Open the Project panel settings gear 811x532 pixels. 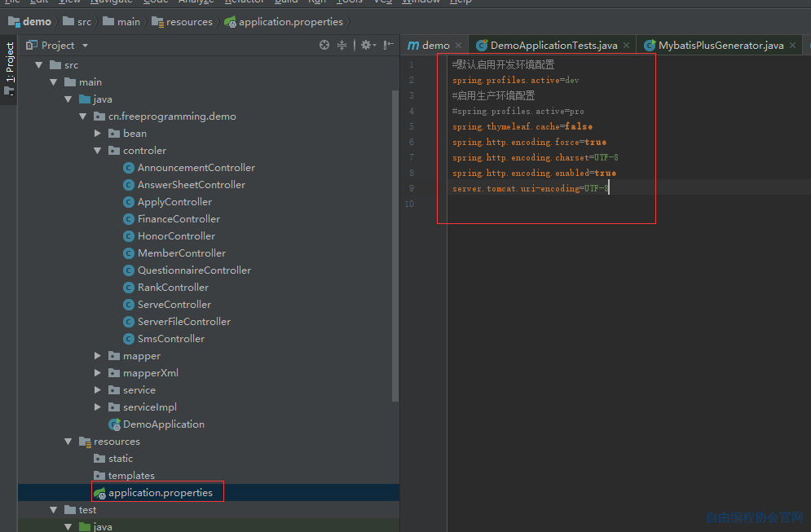[368, 45]
